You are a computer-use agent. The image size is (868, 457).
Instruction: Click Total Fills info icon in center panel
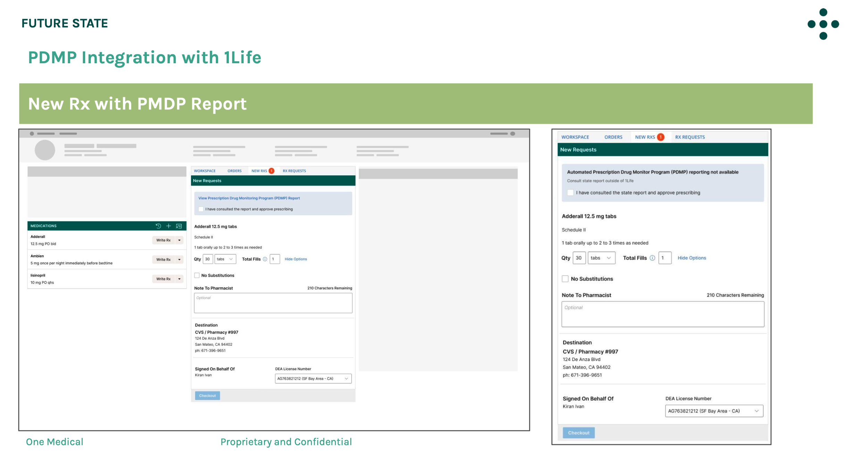265,259
